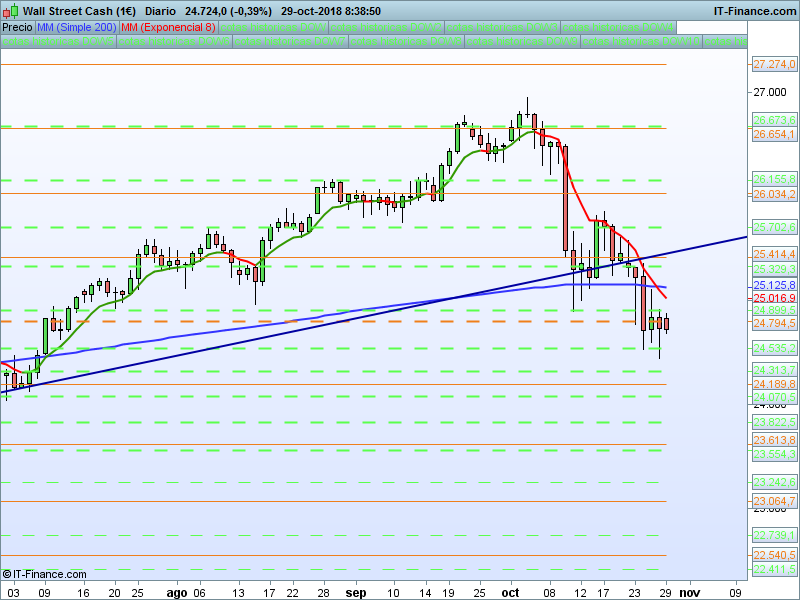Click the 16 date label on time axis
800x600 pixels.
pos(83,593)
